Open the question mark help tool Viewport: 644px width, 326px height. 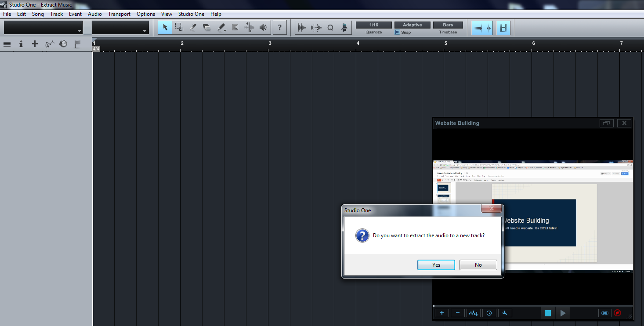tap(280, 28)
